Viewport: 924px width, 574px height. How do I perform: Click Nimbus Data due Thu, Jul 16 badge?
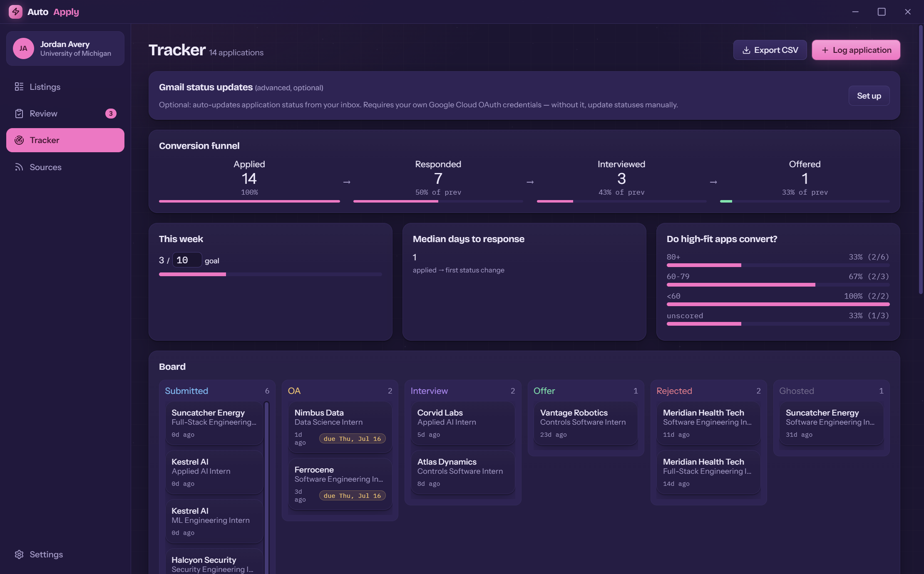tap(352, 439)
